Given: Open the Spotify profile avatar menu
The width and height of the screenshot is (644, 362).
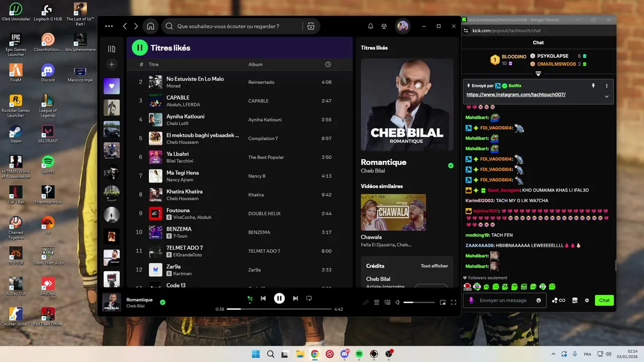Looking at the screenshot, I should click(x=403, y=26).
